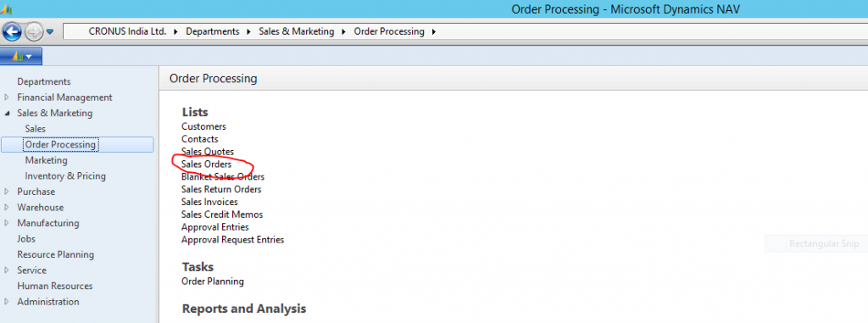Click Order Processing in the breadcrumb path
868x323 pixels.
click(389, 31)
